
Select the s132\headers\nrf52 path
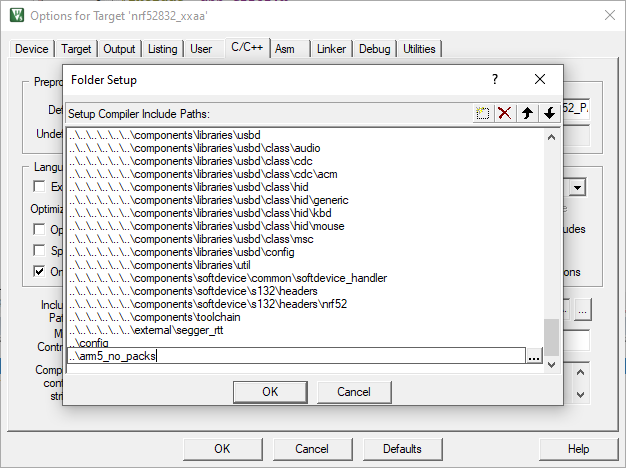(x=208, y=304)
